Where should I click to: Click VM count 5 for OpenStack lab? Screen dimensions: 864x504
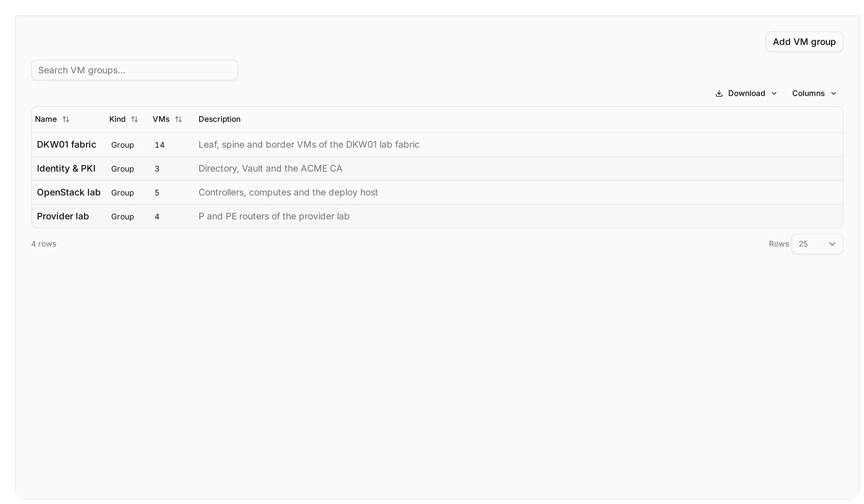(157, 193)
